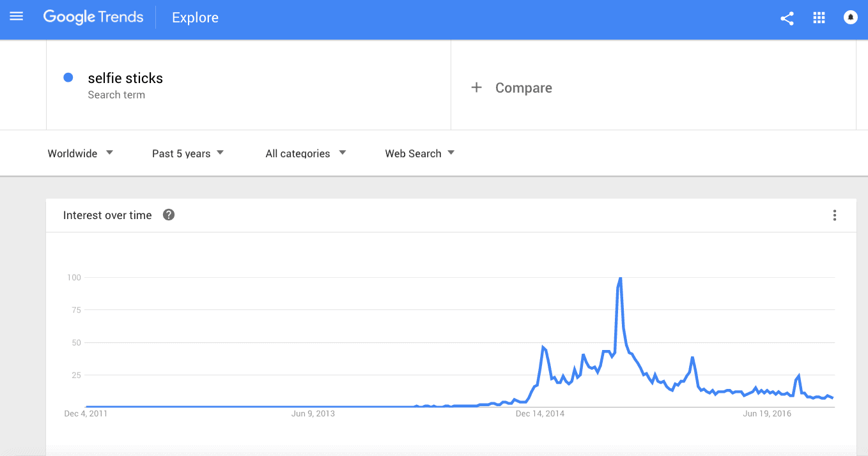
Task: Expand the Worldwide region dropdown
Action: click(x=81, y=153)
